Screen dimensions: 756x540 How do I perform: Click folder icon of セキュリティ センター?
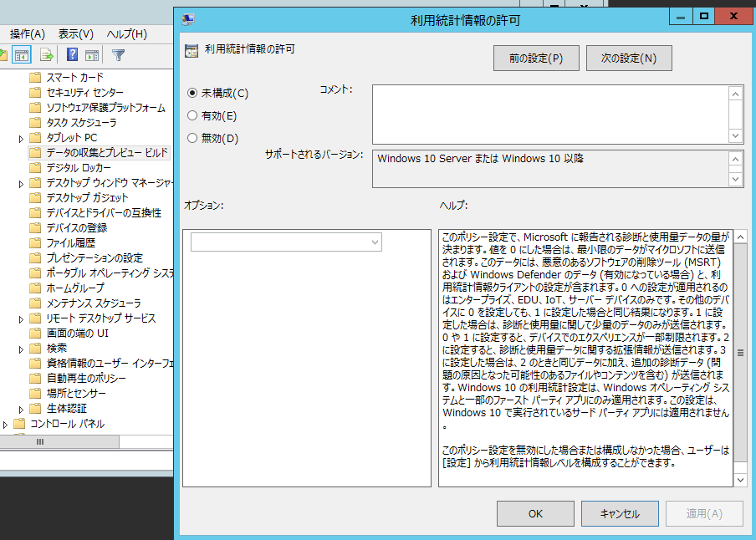[x=35, y=93]
